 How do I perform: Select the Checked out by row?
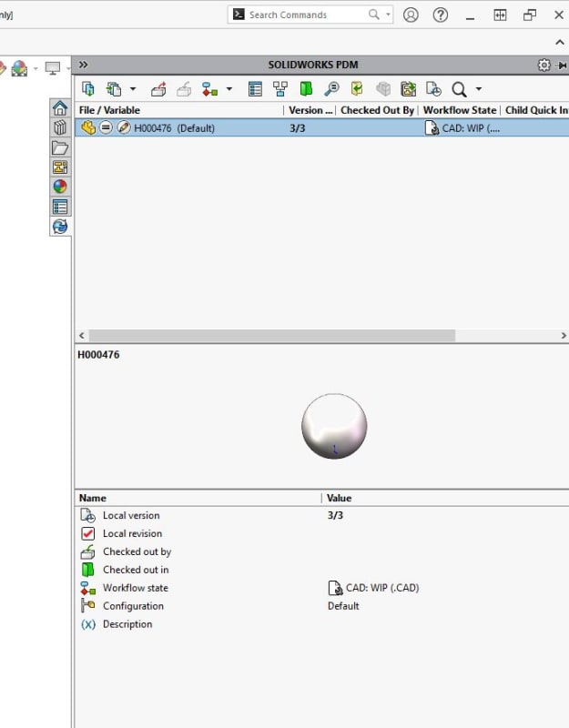pos(322,551)
